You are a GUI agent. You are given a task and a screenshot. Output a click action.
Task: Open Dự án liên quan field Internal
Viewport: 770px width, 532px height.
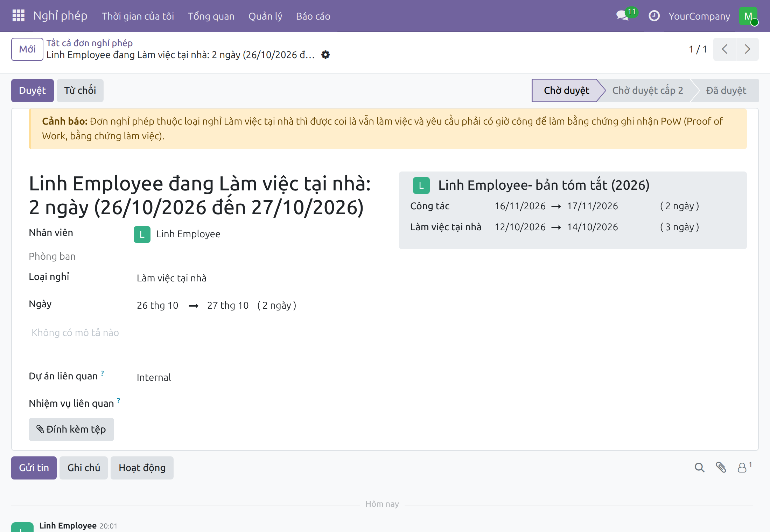(x=154, y=378)
